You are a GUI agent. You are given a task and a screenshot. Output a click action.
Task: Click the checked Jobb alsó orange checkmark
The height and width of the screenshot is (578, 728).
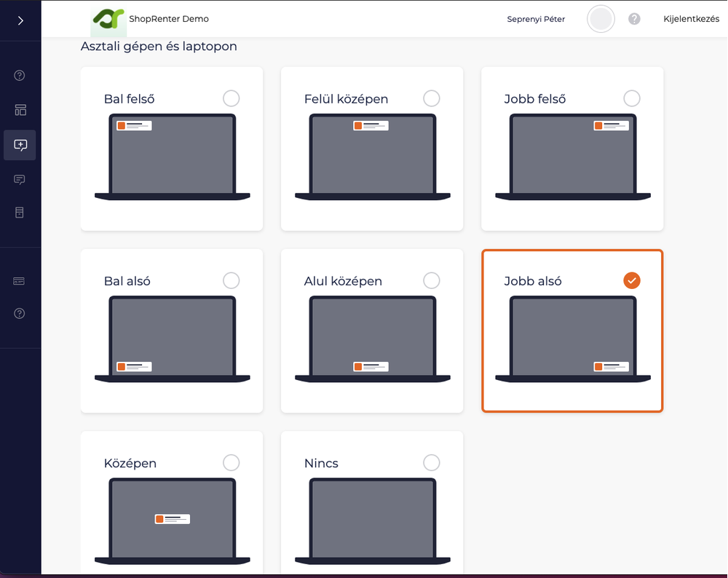point(631,280)
